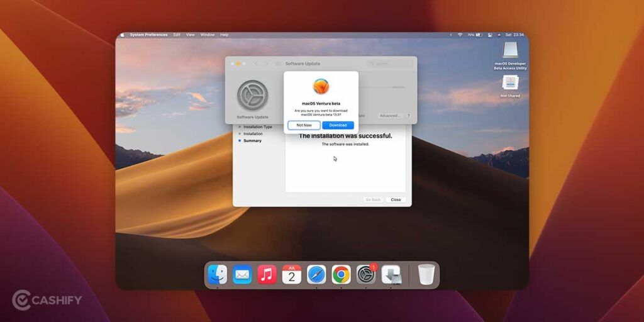Click the Go Back button in installer
Screen dimensions: 644x322
pos(373,199)
